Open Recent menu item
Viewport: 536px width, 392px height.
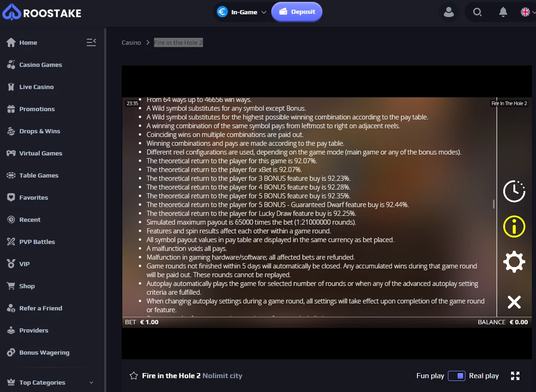pos(30,220)
